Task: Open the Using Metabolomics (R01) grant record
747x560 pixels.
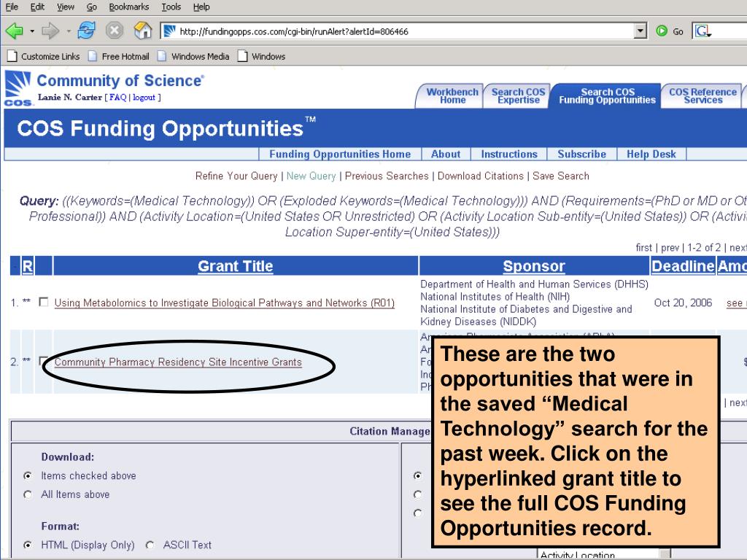Action: 225,303
